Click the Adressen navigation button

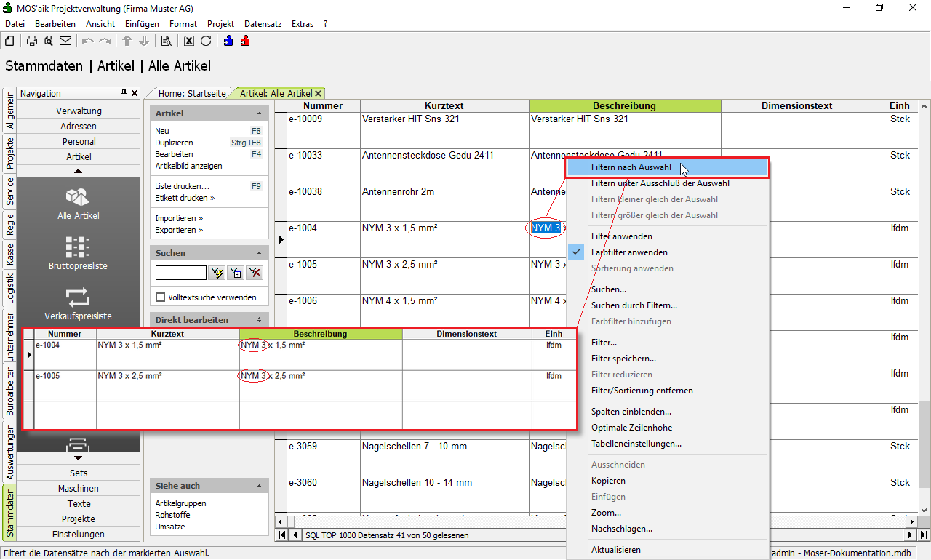click(x=79, y=126)
